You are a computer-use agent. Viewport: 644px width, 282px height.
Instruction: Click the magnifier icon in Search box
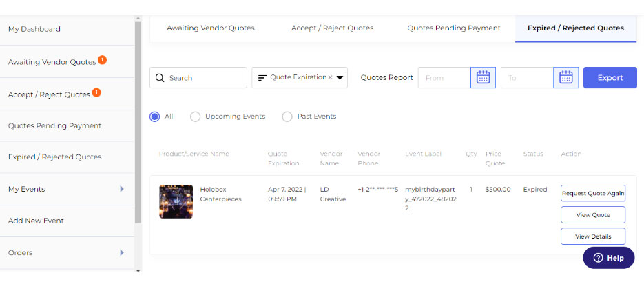pyautogui.click(x=160, y=78)
